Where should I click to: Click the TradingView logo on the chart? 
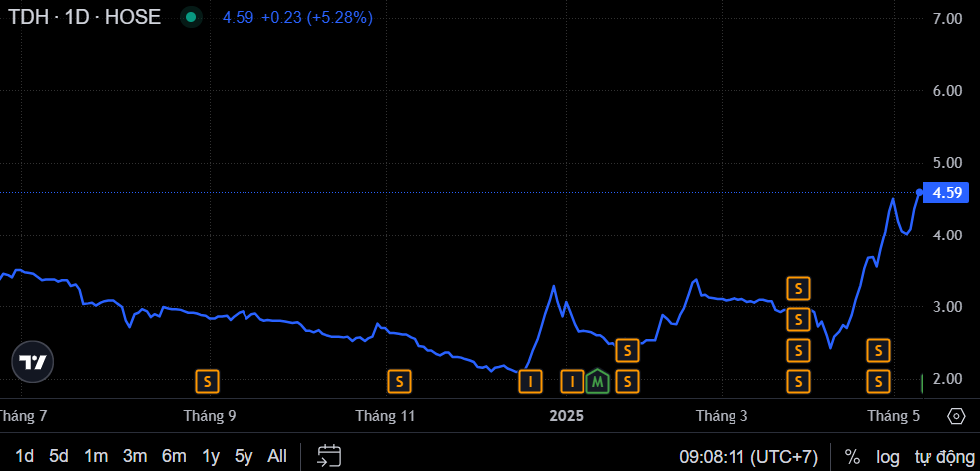[32, 362]
